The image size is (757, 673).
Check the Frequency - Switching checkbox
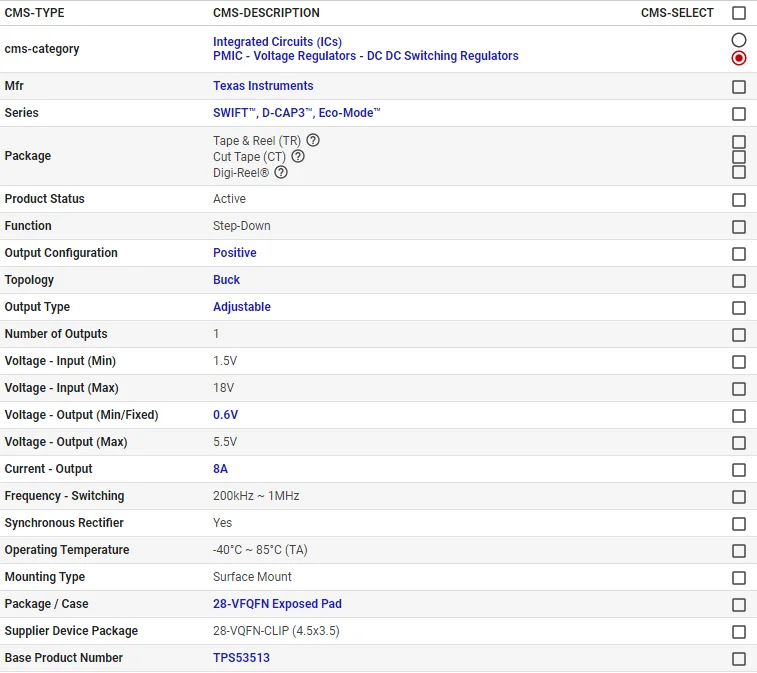(739, 497)
